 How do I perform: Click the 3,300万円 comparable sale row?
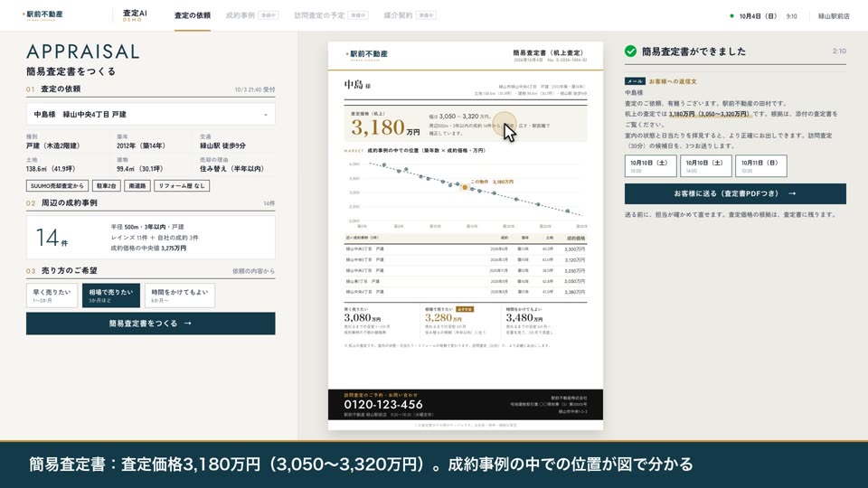(465, 249)
